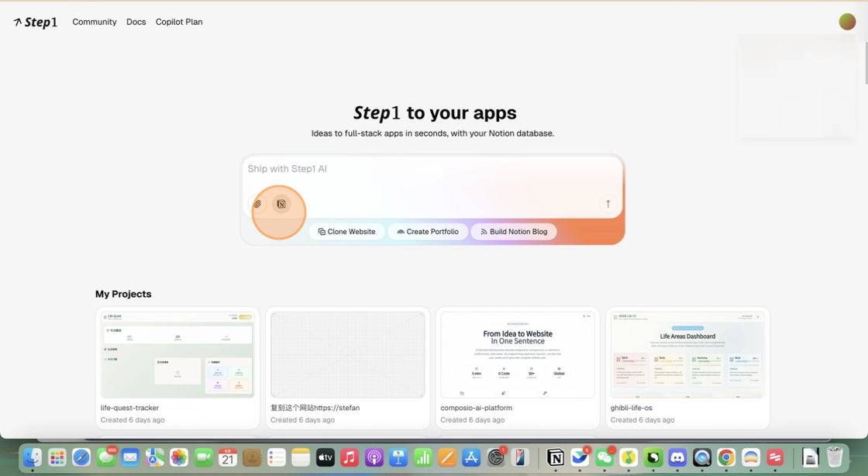Open Keynote from the dock

point(398,457)
